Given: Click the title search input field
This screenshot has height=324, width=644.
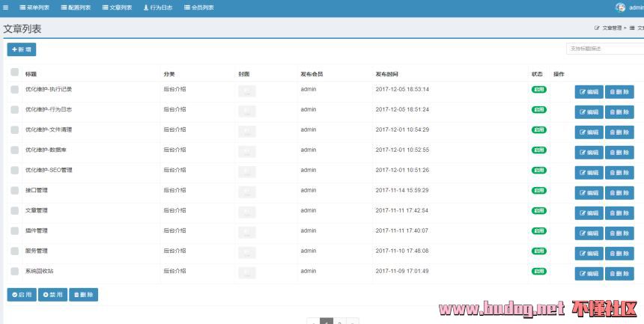Looking at the screenshot, I should coord(604,49).
